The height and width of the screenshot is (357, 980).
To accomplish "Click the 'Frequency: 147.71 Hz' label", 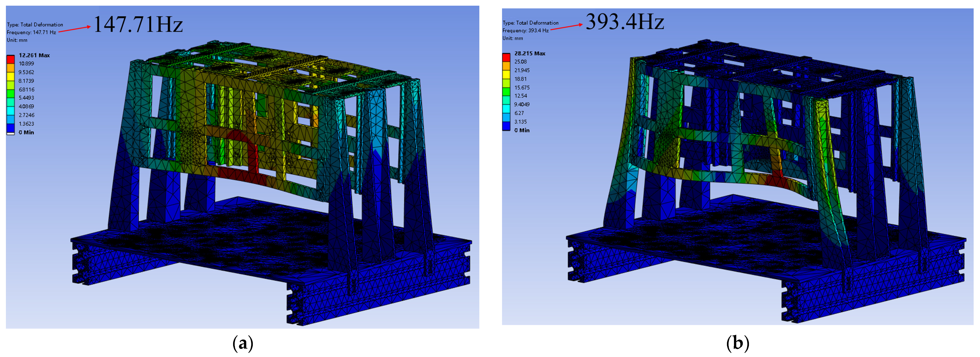I will coord(31,32).
